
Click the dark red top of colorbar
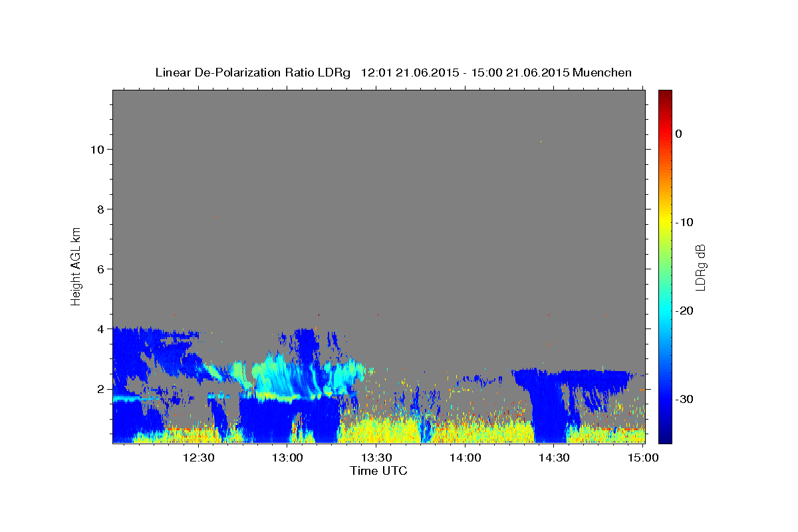665,95
